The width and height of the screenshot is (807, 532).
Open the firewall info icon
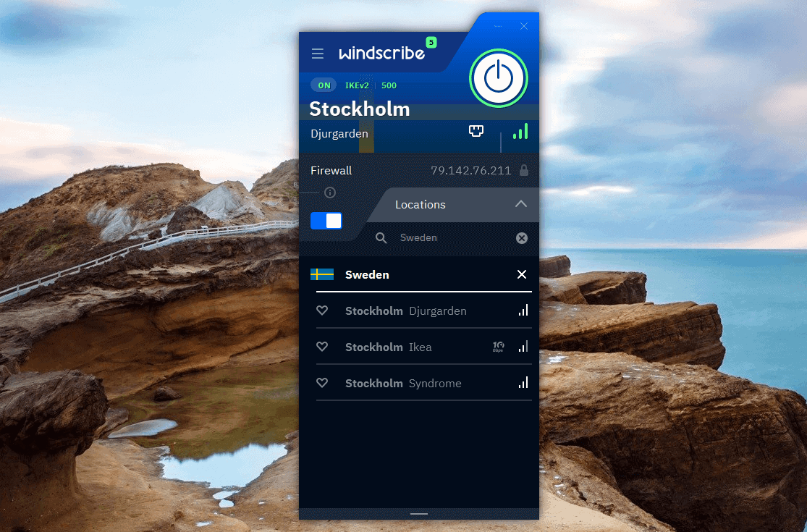[330, 193]
